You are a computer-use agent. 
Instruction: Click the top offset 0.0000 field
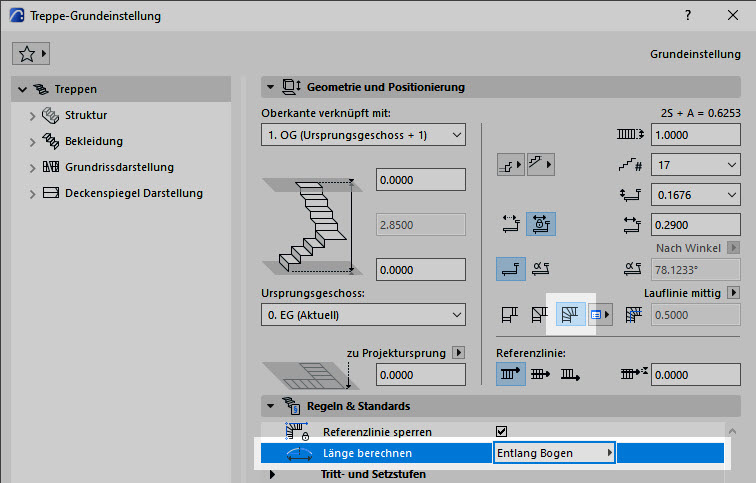tap(420, 180)
